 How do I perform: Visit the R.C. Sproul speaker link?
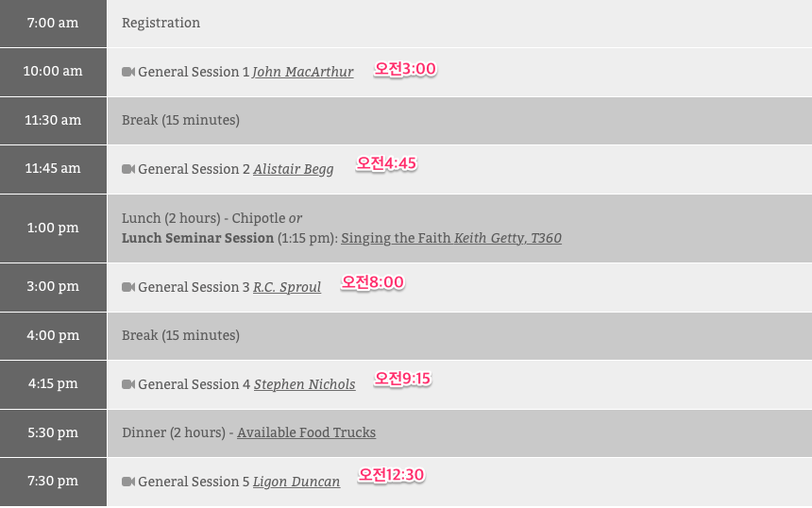(x=287, y=287)
